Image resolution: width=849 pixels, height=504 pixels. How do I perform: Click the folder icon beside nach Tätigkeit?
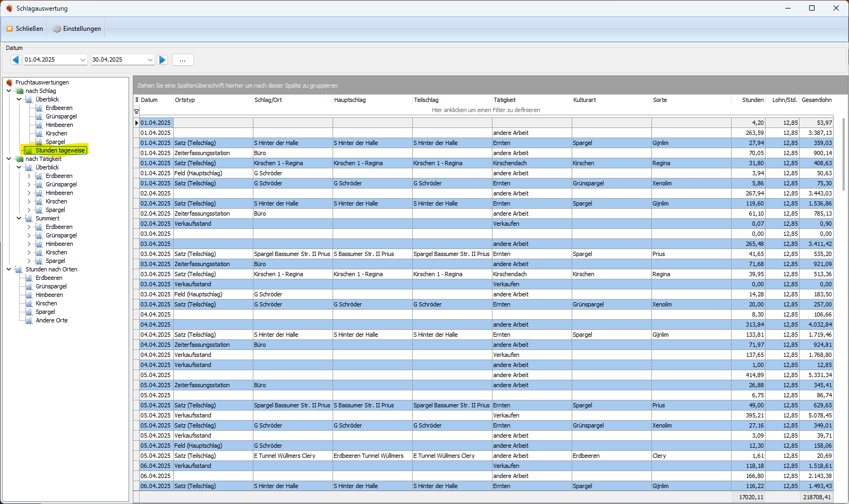point(20,159)
